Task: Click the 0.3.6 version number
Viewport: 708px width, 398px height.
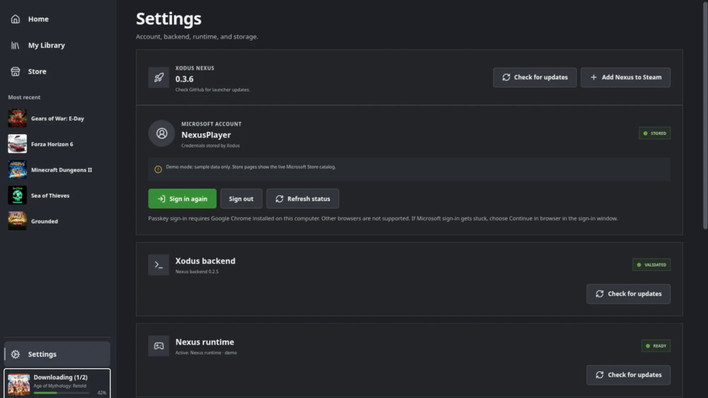Action: coord(184,79)
